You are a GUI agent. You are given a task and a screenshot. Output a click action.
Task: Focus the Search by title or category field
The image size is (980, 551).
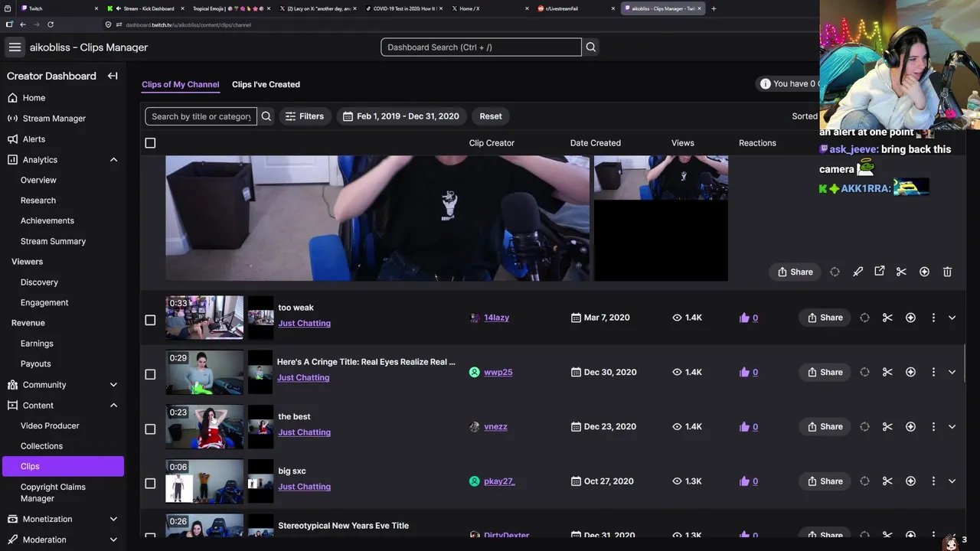(201, 116)
